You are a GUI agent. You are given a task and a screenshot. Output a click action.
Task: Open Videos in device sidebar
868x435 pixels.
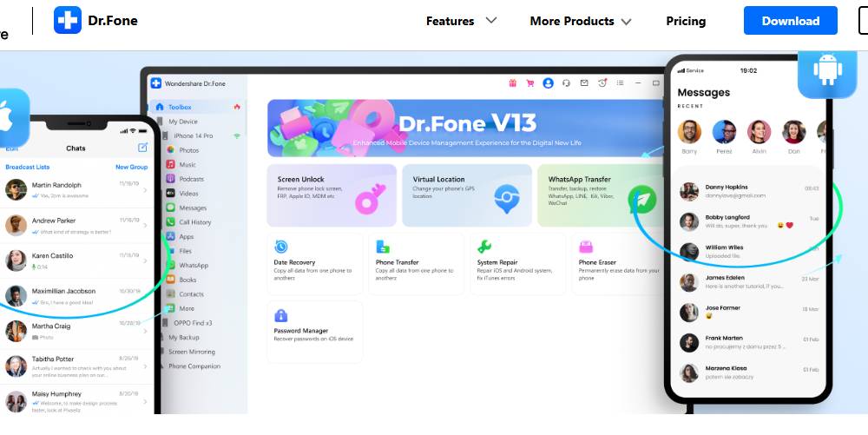(x=182, y=193)
